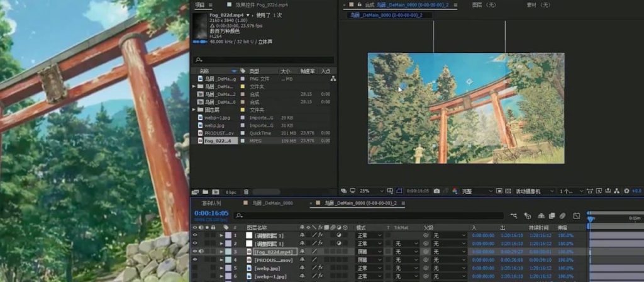This screenshot has width=644, height=282.
Task: Click the timeline layer search field
Action: (369, 216)
